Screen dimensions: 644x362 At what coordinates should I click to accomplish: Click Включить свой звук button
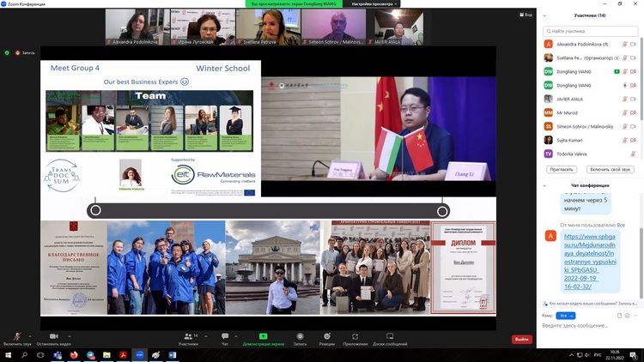coord(610,169)
